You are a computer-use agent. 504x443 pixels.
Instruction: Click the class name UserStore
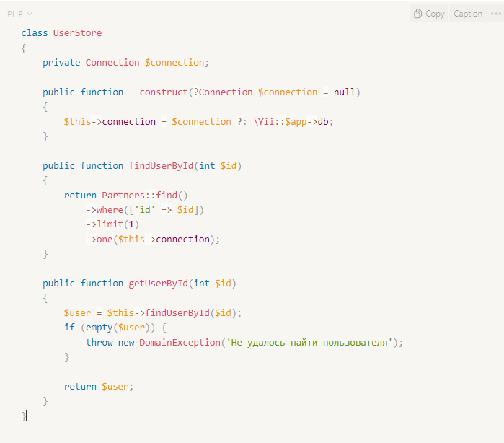point(77,32)
